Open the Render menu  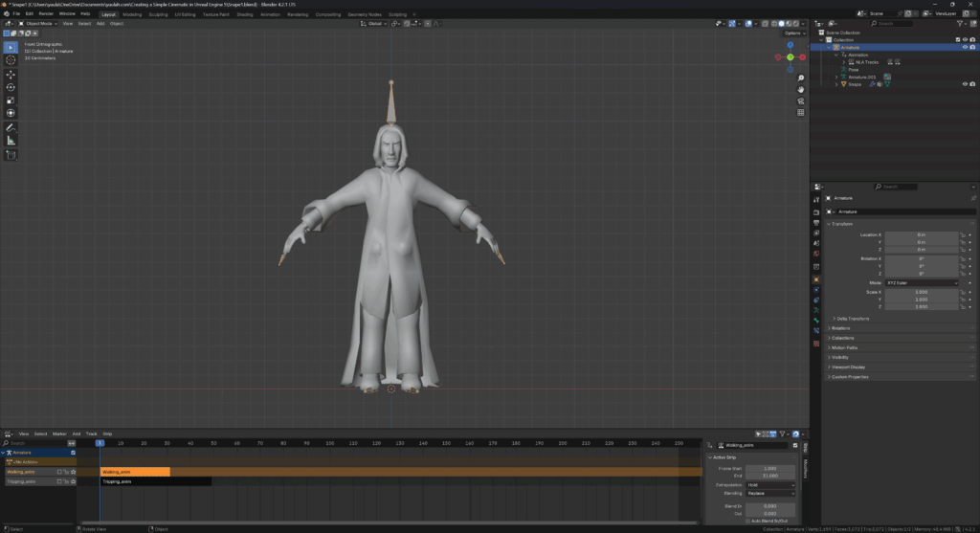[x=46, y=14]
